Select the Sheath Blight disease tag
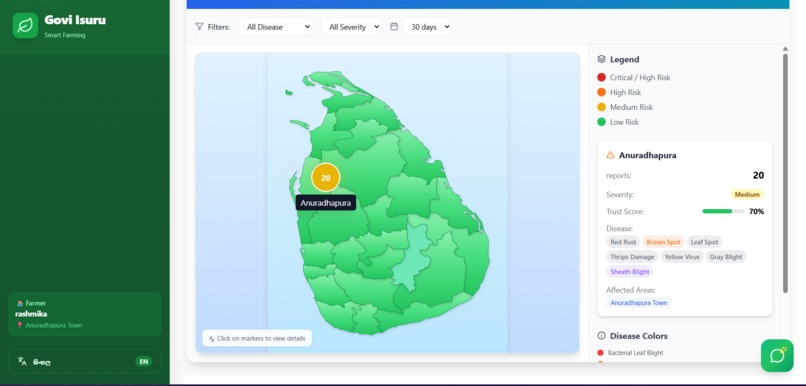The width and height of the screenshot is (806, 386). [x=630, y=271]
